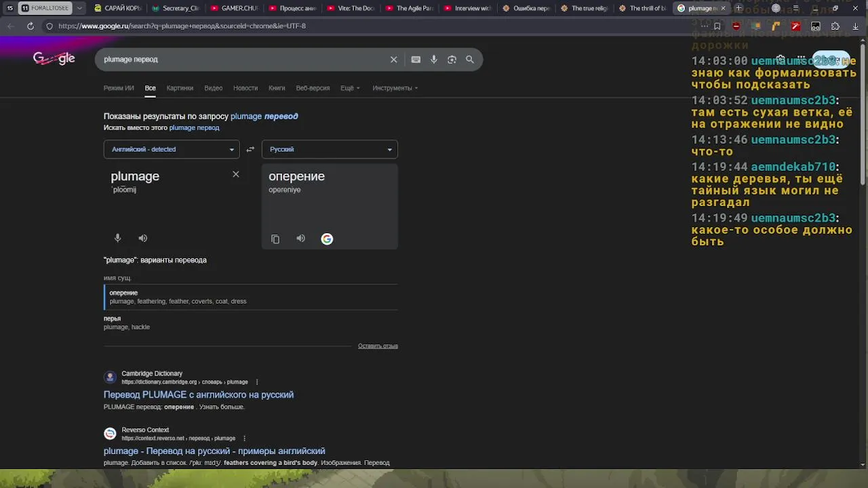Open corrected query plumage перевод link
The height and width of the screenshot is (488, 868).
(x=264, y=116)
